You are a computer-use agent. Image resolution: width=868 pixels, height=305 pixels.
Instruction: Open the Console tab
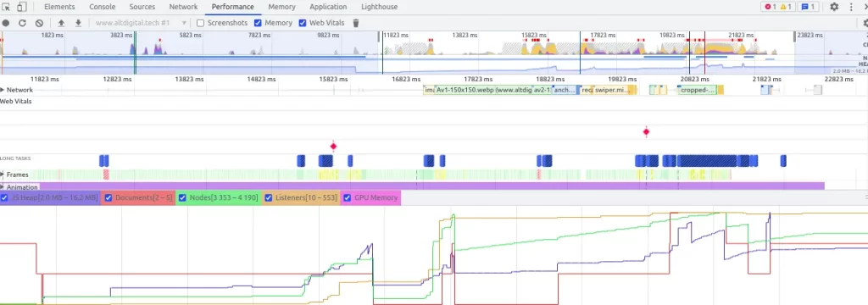point(103,7)
